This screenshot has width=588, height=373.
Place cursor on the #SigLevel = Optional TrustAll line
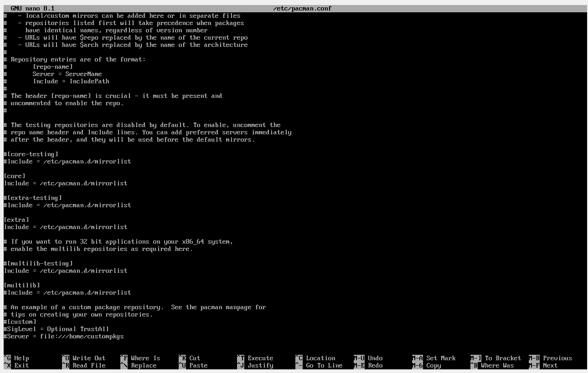pos(57,329)
